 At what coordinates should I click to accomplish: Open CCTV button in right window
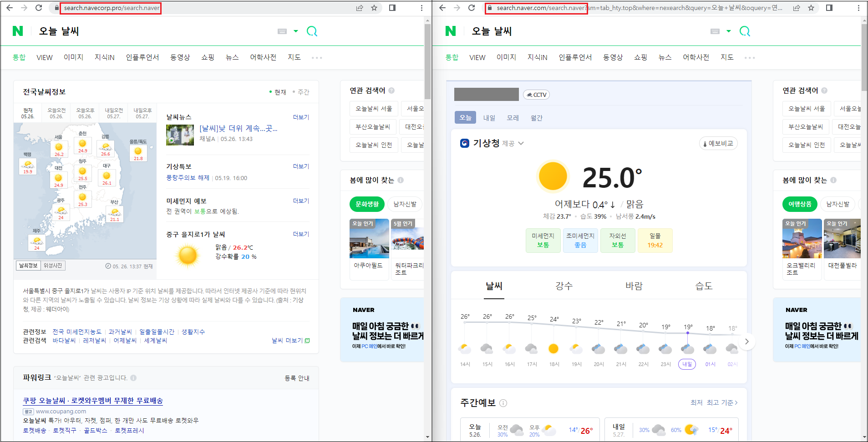[x=537, y=95]
